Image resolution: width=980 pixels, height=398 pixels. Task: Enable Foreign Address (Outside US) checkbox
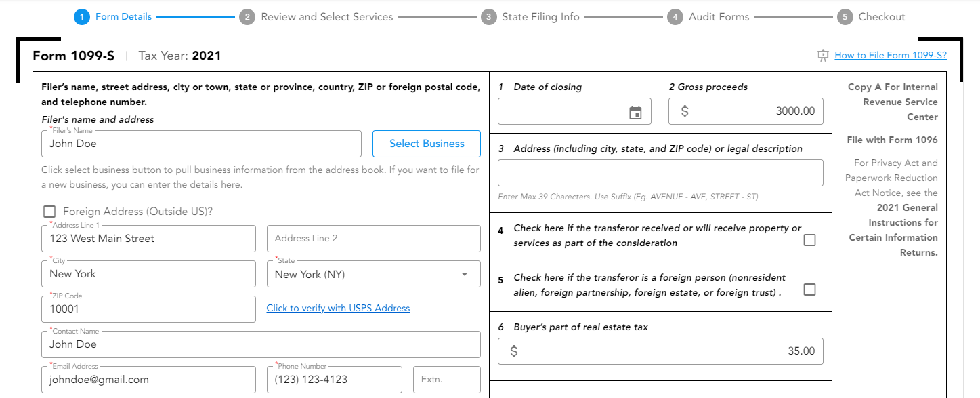(49, 212)
